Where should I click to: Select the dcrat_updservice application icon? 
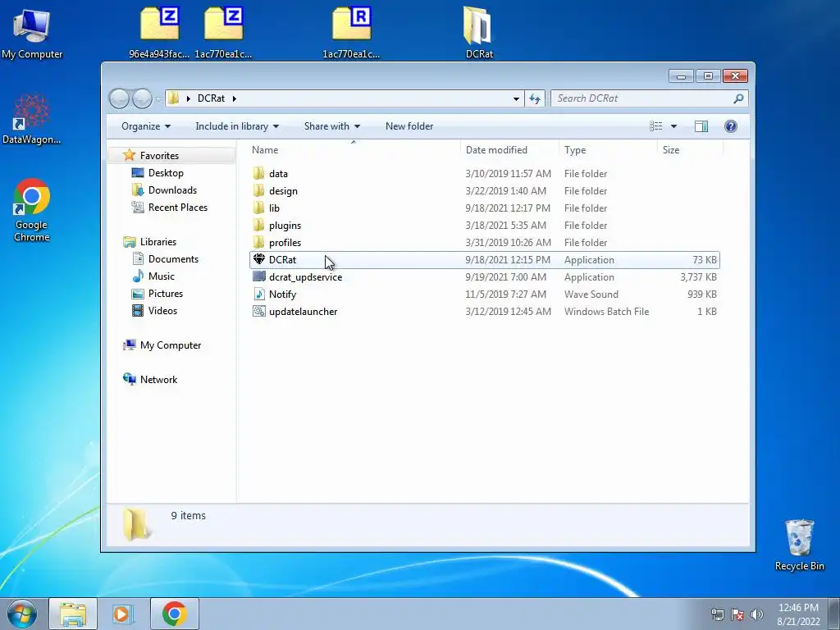click(258, 277)
